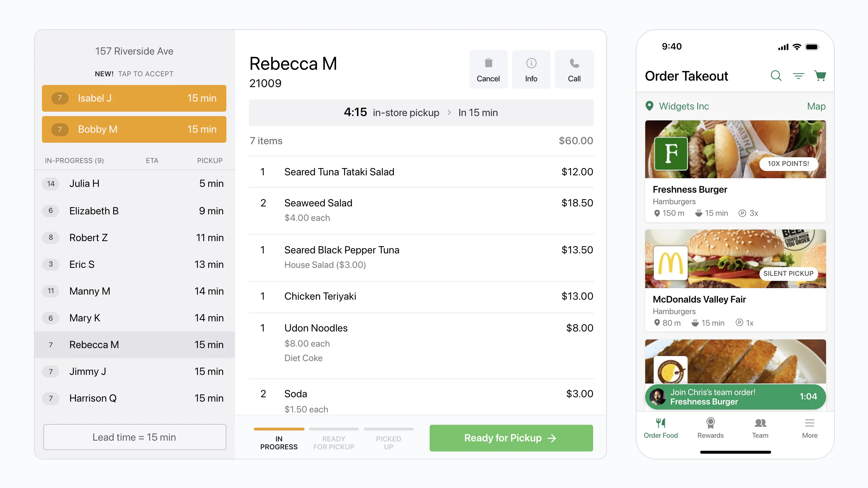Select Elizabeth B order row
The height and width of the screenshot is (488, 868).
(135, 211)
